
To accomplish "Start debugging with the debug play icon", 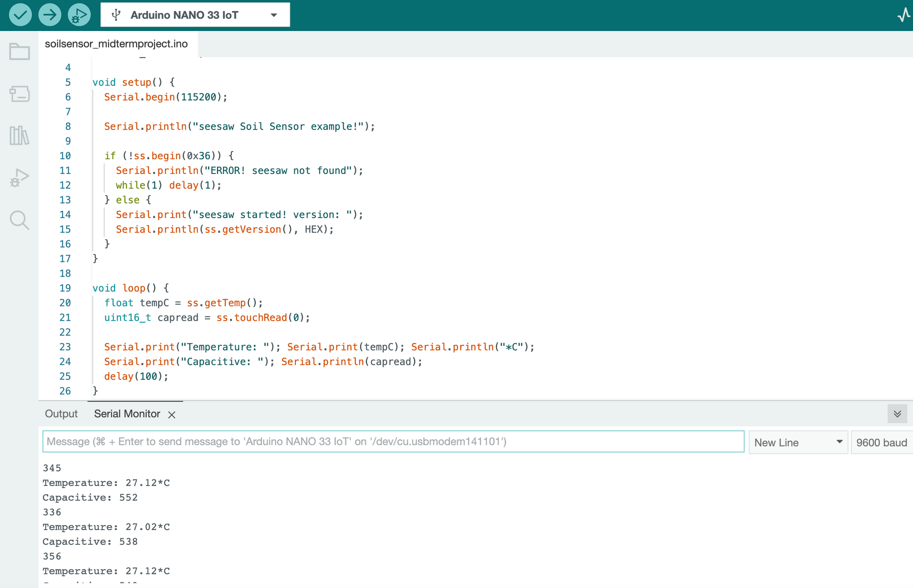I will point(79,15).
